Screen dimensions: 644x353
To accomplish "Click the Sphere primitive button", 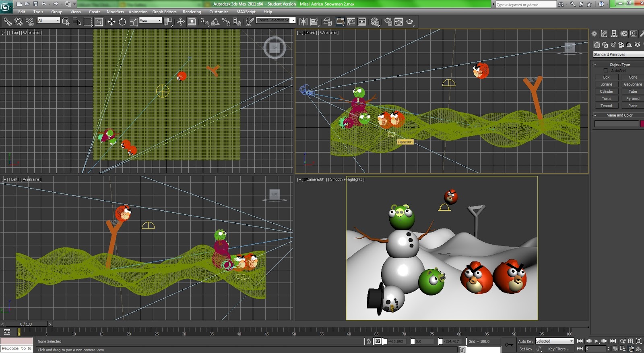I will pyautogui.click(x=606, y=84).
